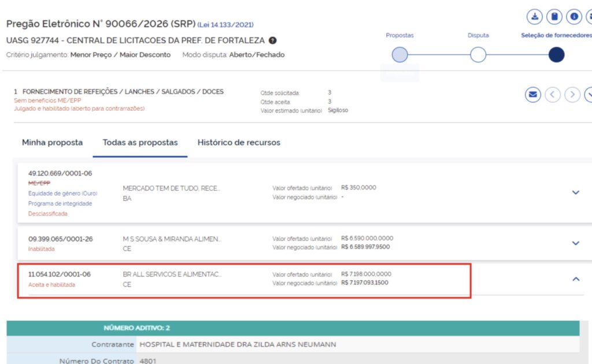Open the clipboard document icon
This screenshot has width=592, height=364.
[x=554, y=17]
